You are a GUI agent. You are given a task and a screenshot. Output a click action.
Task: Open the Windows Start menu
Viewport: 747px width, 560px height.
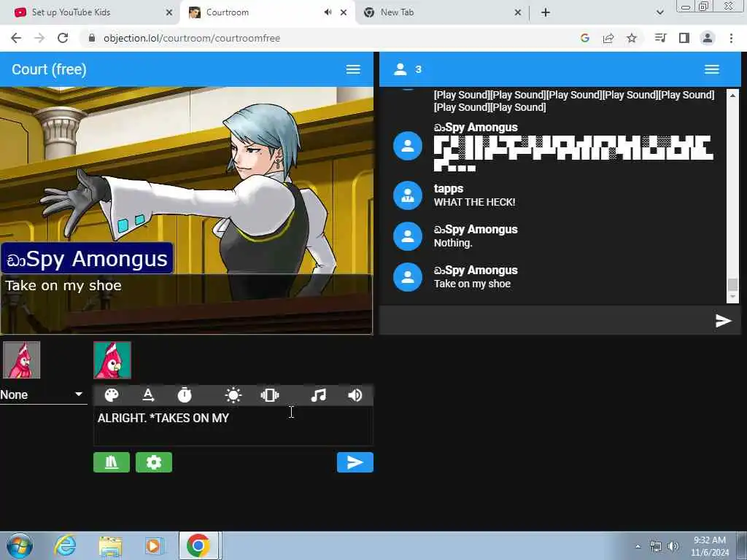coord(20,545)
